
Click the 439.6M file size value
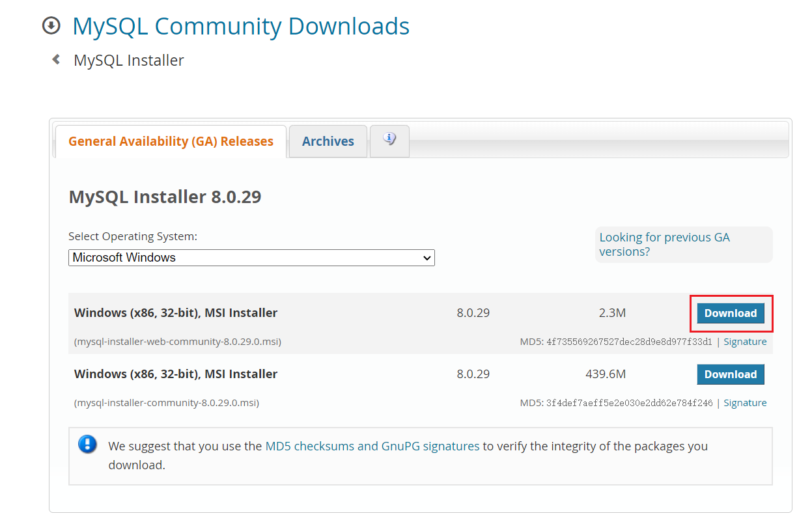[606, 374]
